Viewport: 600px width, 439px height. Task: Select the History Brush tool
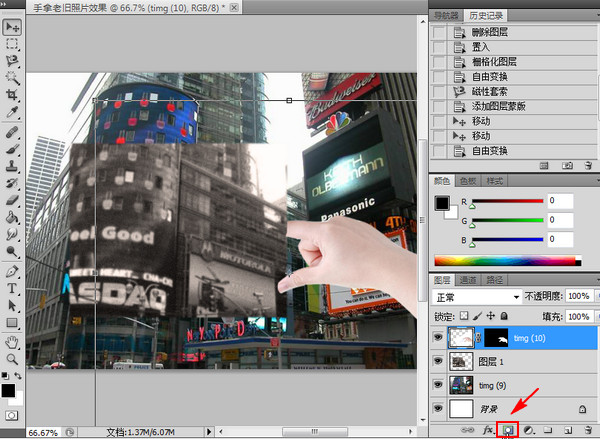12,183
